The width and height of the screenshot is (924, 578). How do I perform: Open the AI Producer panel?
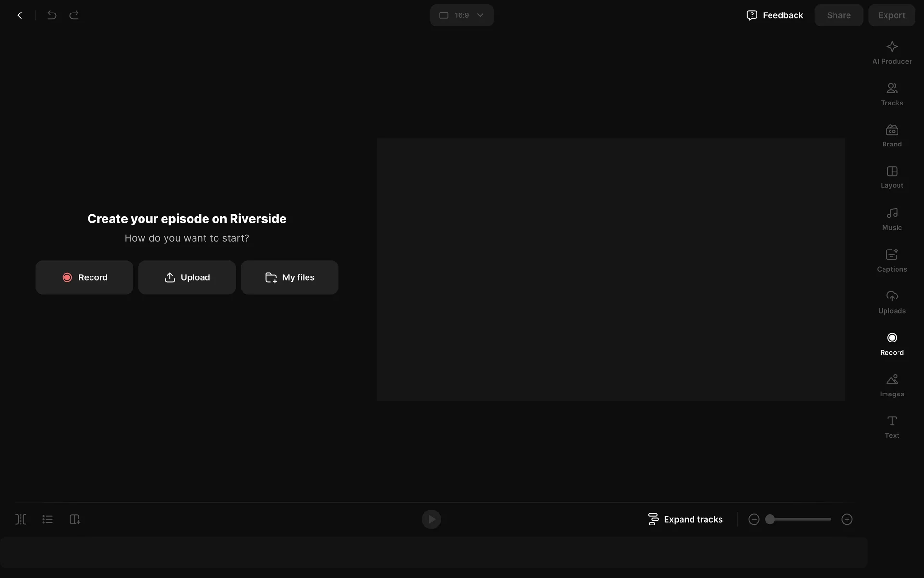[892, 53]
